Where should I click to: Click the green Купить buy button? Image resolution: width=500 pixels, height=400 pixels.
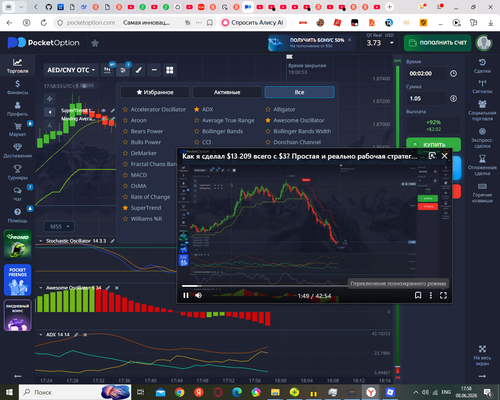pyautogui.click(x=433, y=144)
